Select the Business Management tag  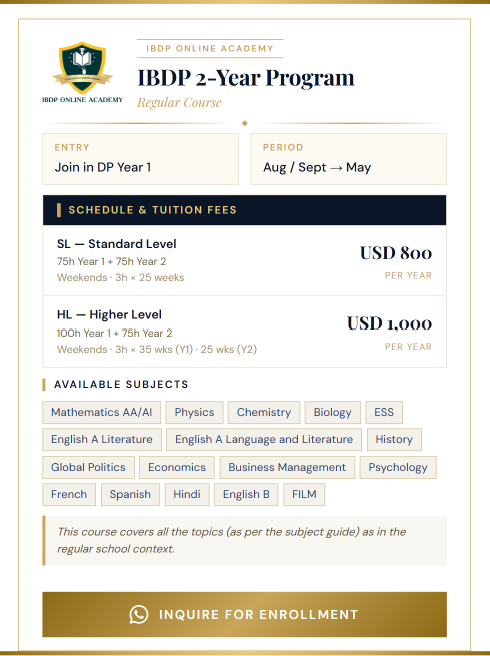[287, 467]
